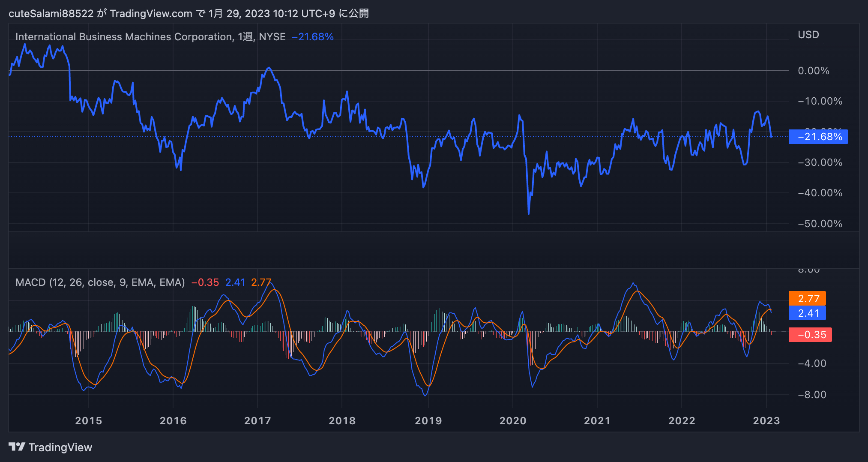The width and height of the screenshot is (868, 462).
Task: Click the -8.00 level on MACD scale
Action: point(812,395)
